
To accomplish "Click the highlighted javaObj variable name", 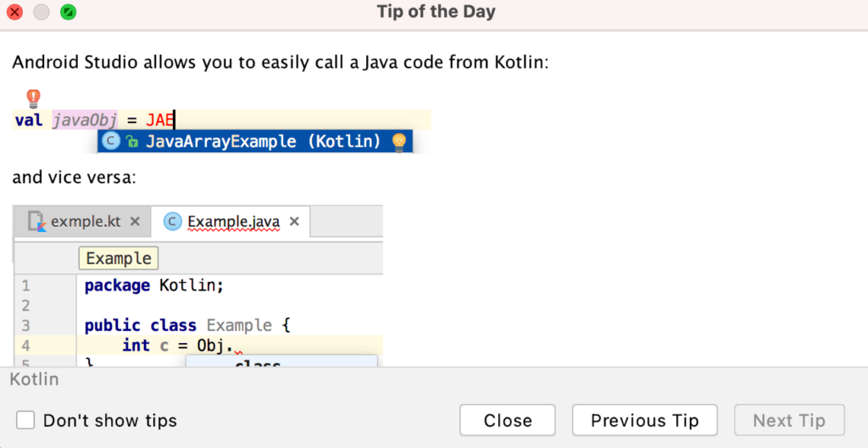I will [x=86, y=120].
